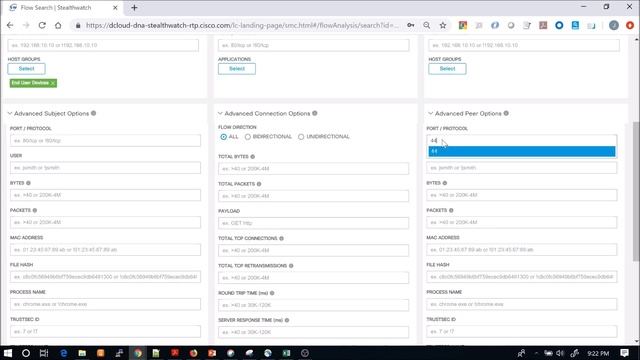Click the peer MAC Address field
The image size is (640, 360).
tap(522, 249)
